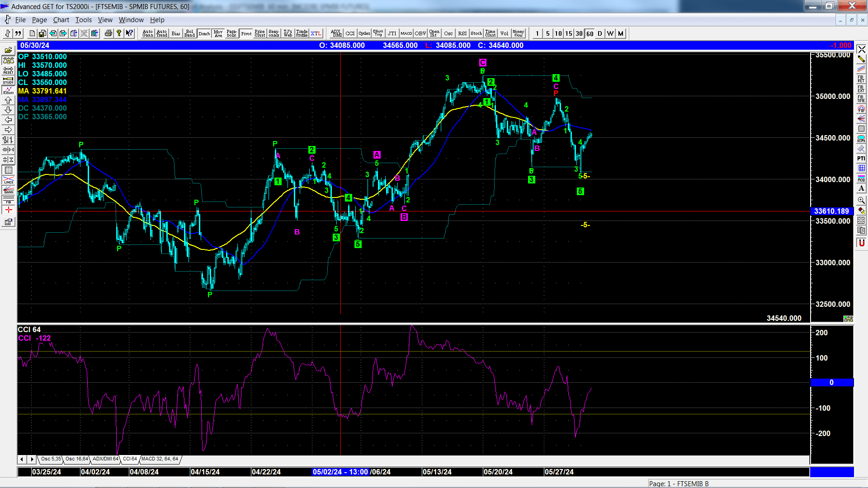
Task: Enable the Auto Gann study
Action: tap(148, 33)
